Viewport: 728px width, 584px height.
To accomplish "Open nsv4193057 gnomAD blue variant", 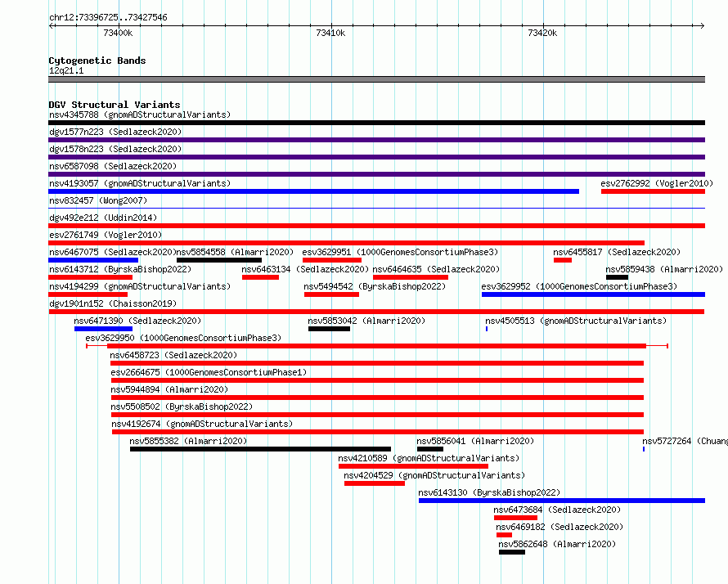I will point(314,191).
